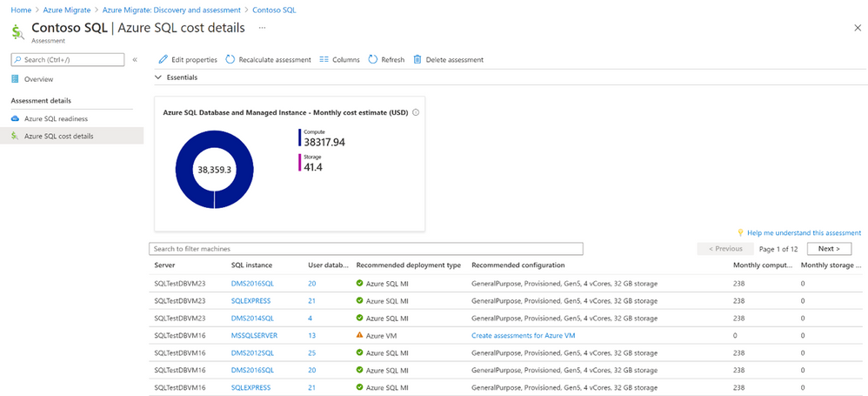Image resolution: width=868 pixels, height=396 pixels.
Task: Click the info icon beside Monthly cost estimate
Action: pos(416,112)
